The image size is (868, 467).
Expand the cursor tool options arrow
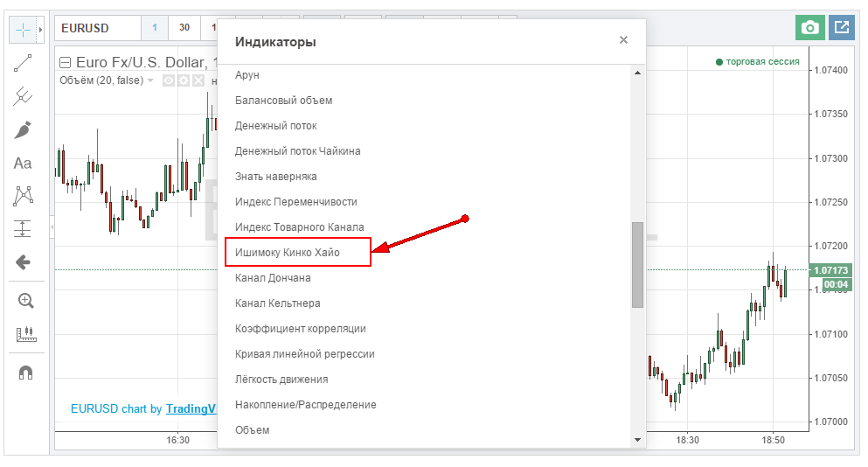(x=40, y=30)
